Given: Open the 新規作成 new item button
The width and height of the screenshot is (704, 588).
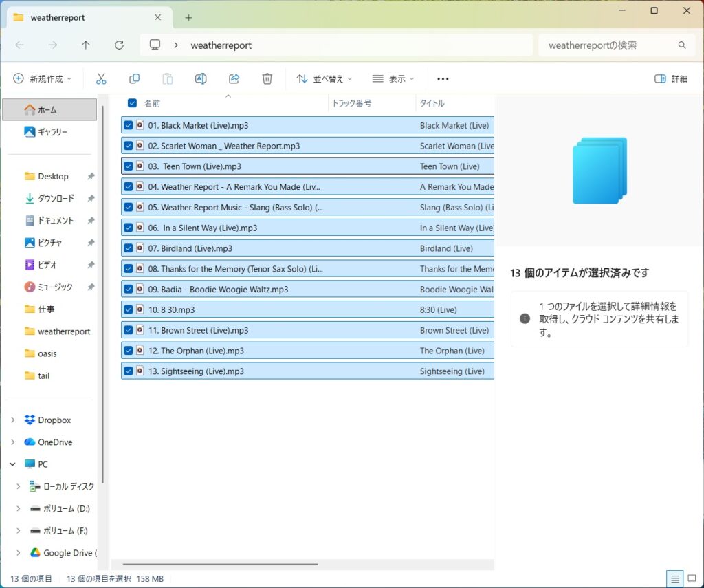Looking at the screenshot, I should click(43, 79).
